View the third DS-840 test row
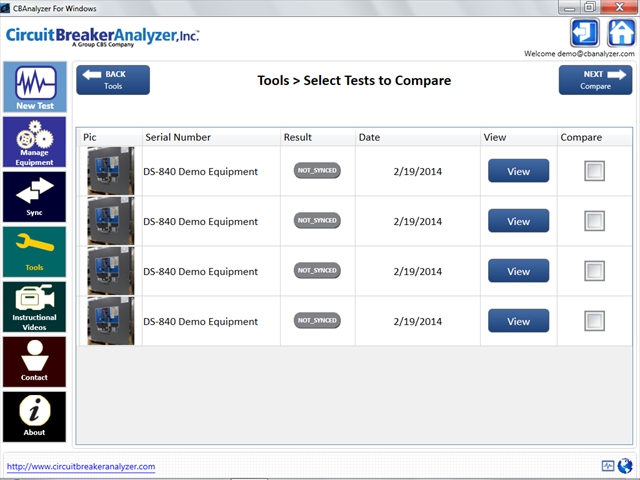 (x=518, y=271)
